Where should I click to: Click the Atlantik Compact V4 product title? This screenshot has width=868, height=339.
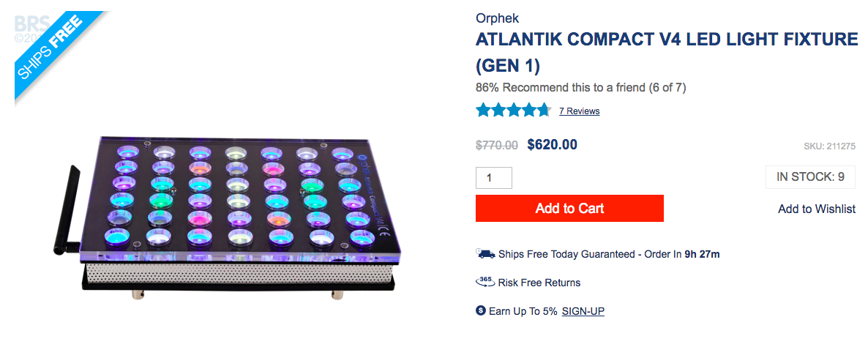pyautogui.click(x=667, y=53)
